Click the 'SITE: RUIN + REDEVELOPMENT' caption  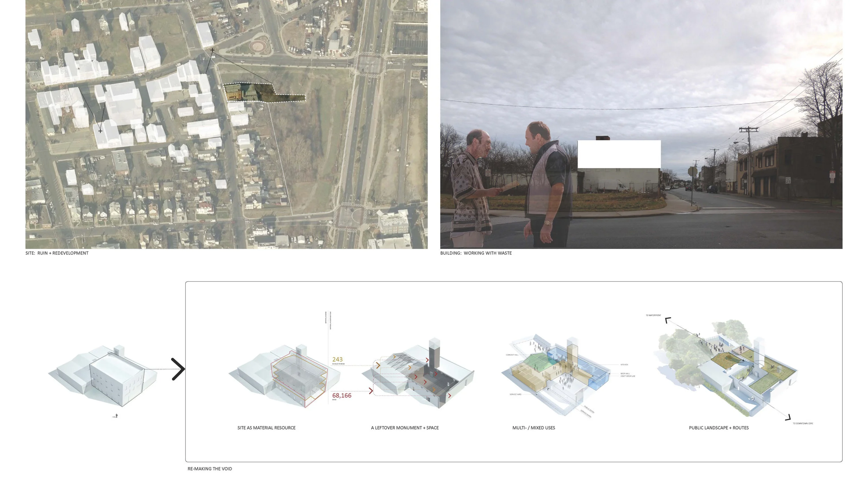(57, 253)
